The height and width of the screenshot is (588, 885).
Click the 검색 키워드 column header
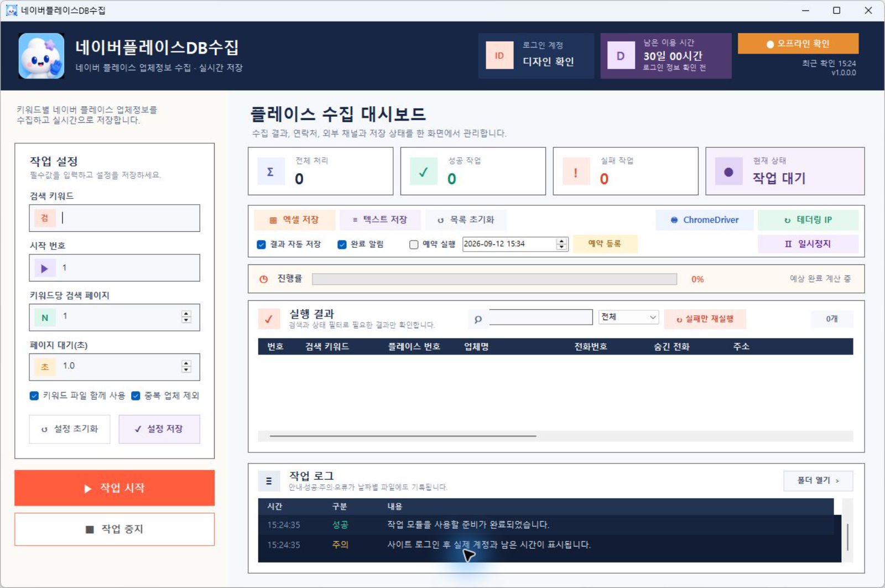pos(327,346)
